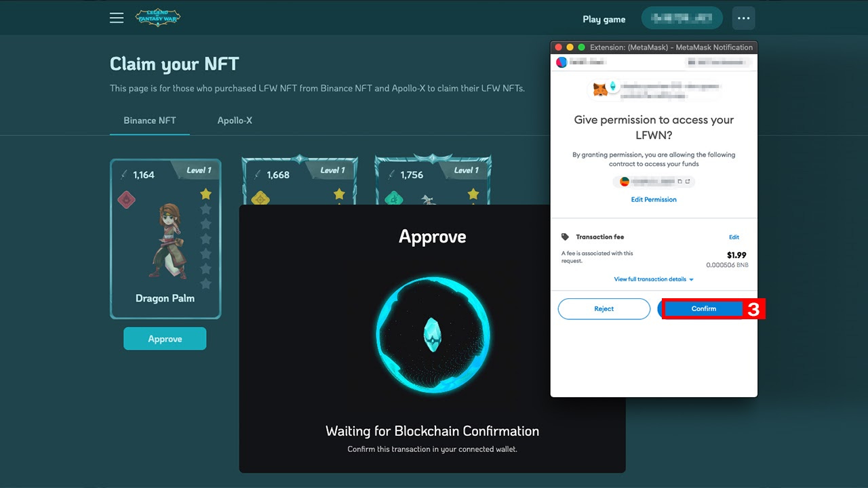Click the 0.000506 BNB fee value
The width and height of the screenshot is (868, 488).
click(x=727, y=265)
